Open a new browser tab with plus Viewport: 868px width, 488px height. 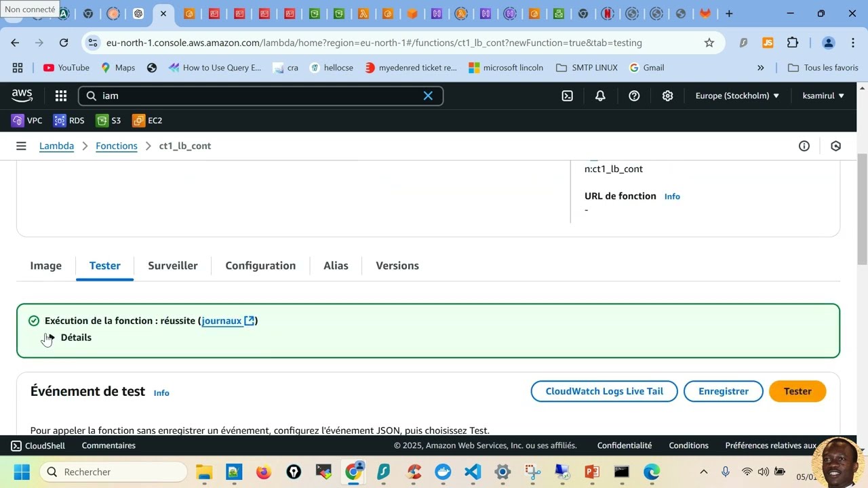pyautogui.click(x=729, y=14)
